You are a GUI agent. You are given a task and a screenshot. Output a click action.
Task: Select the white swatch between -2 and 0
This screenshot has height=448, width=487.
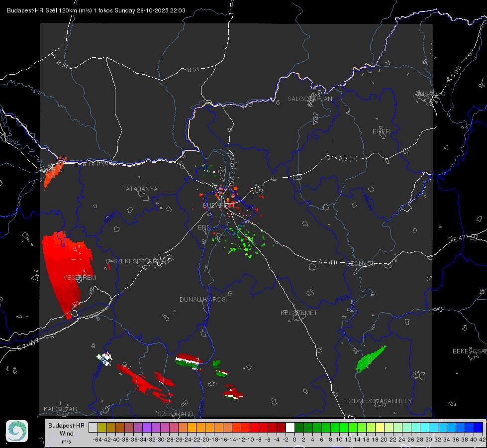click(290, 427)
